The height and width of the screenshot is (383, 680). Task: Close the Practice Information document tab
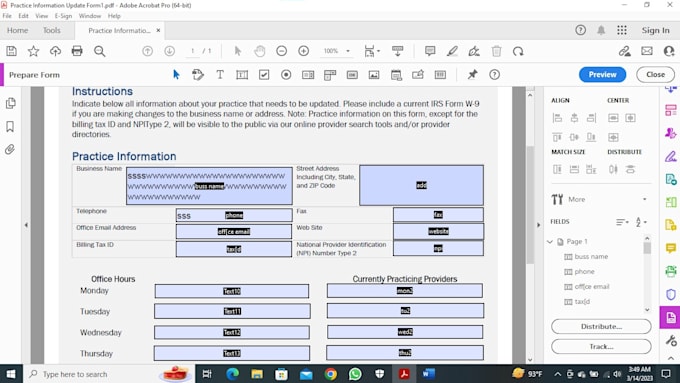[x=158, y=30]
